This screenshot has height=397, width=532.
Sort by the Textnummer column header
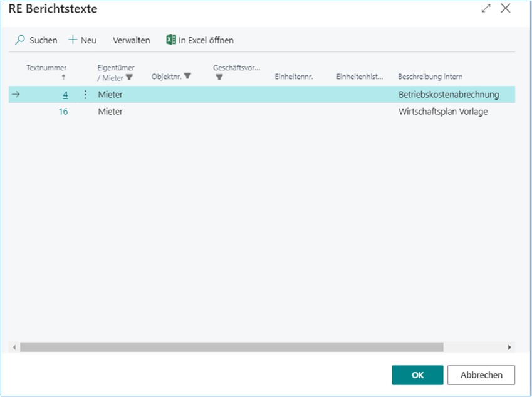coord(46,68)
